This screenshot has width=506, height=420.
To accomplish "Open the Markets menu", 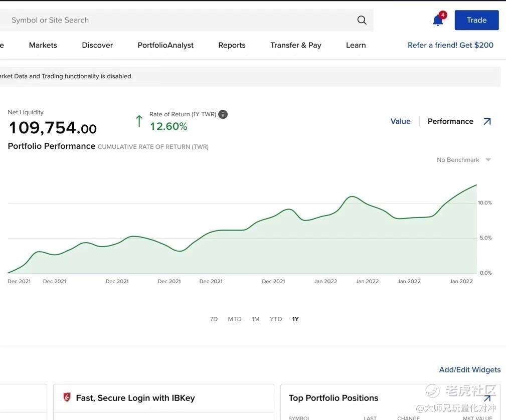I will [43, 45].
